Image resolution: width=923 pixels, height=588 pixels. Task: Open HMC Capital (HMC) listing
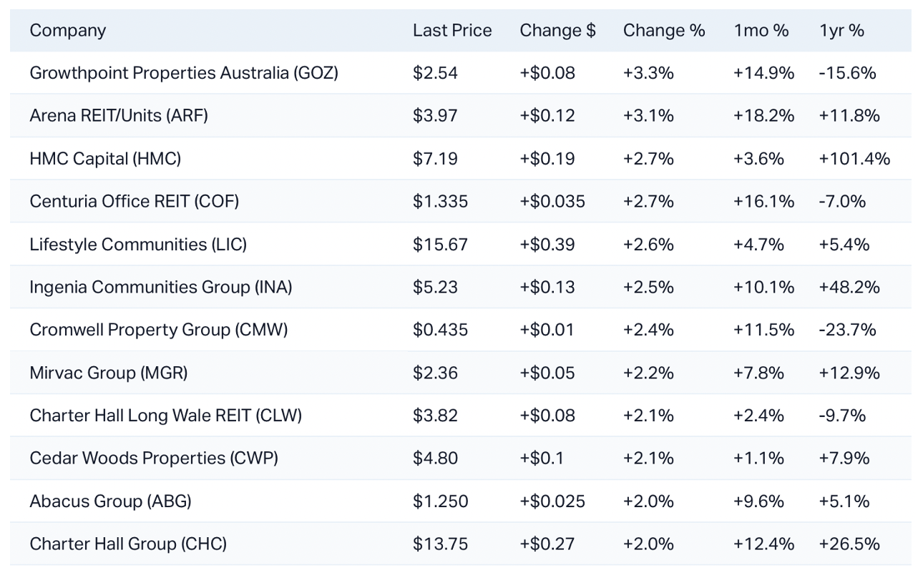105,159
